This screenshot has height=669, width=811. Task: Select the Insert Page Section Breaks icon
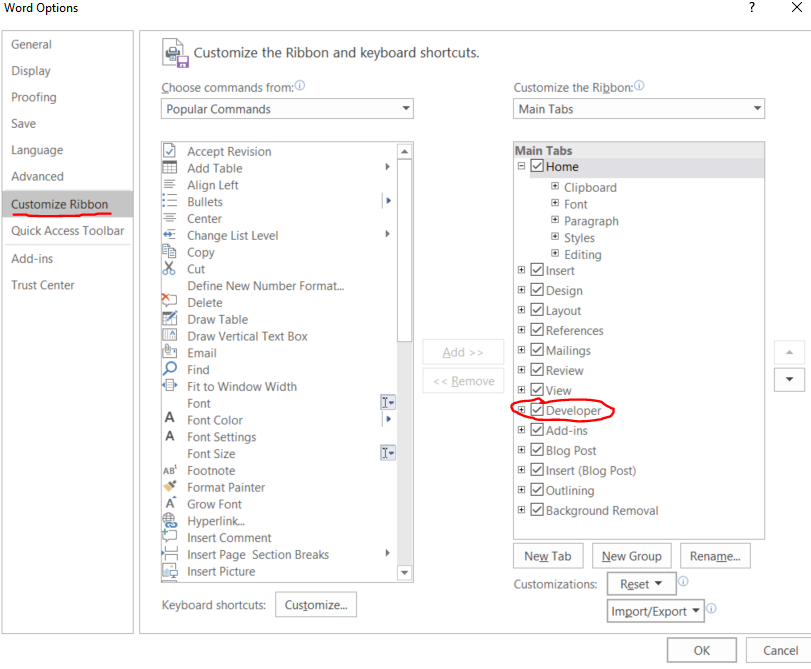pos(170,554)
